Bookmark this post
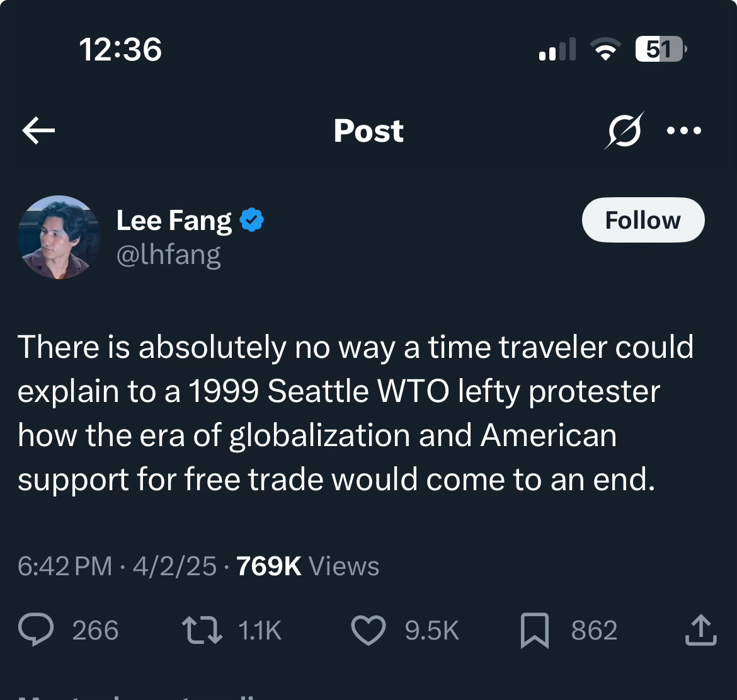Image resolution: width=737 pixels, height=700 pixels. click(534, 631)
